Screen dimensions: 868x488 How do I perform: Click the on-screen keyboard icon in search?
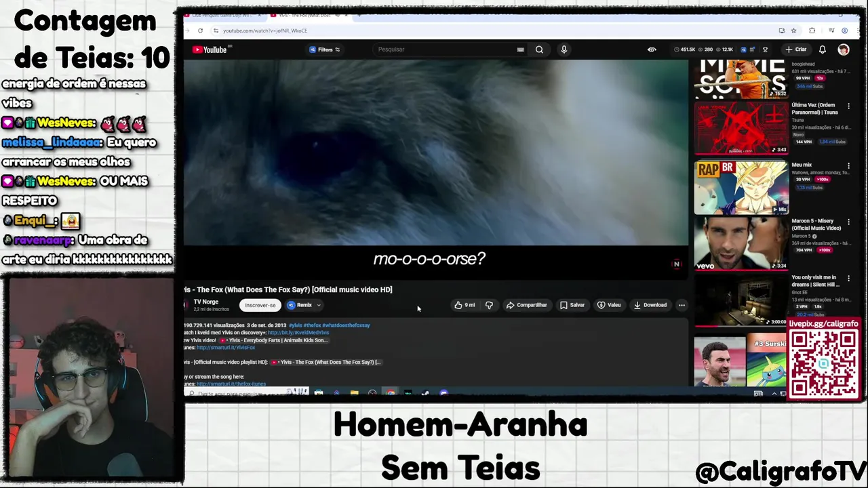pyautogui.click(x=520, y=49)
